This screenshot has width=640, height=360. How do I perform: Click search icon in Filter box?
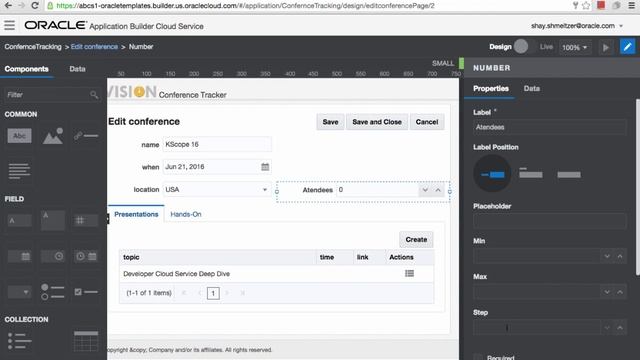(94, 95)
